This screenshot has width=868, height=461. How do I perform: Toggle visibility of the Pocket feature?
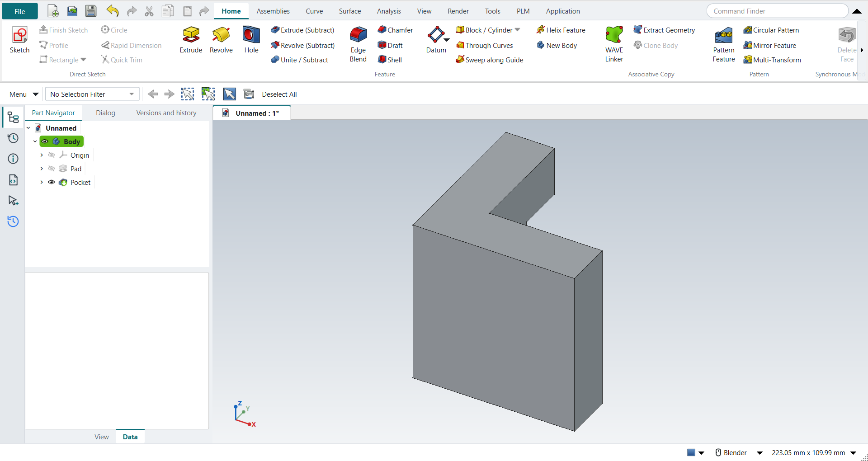pyautogui.click(x=52, y=182)
